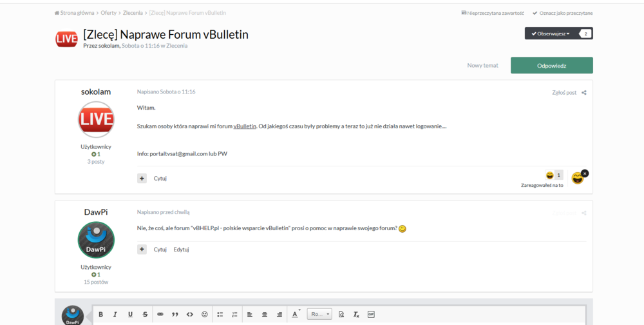The image size is (644, 325).
Task: Toggle strikethrough formatting in editor
Action: [x=145, y=315]
